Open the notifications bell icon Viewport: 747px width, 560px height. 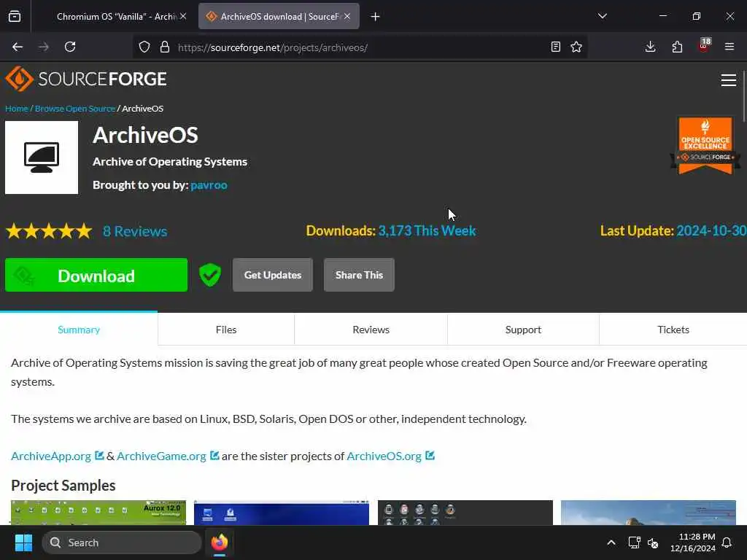(x=727, y=542)
